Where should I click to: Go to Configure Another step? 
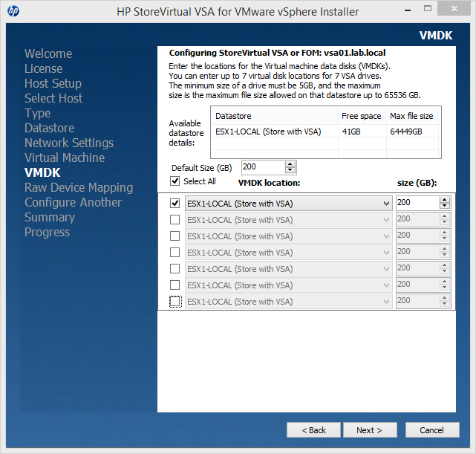pyautogui.click(x=74, y=203)
